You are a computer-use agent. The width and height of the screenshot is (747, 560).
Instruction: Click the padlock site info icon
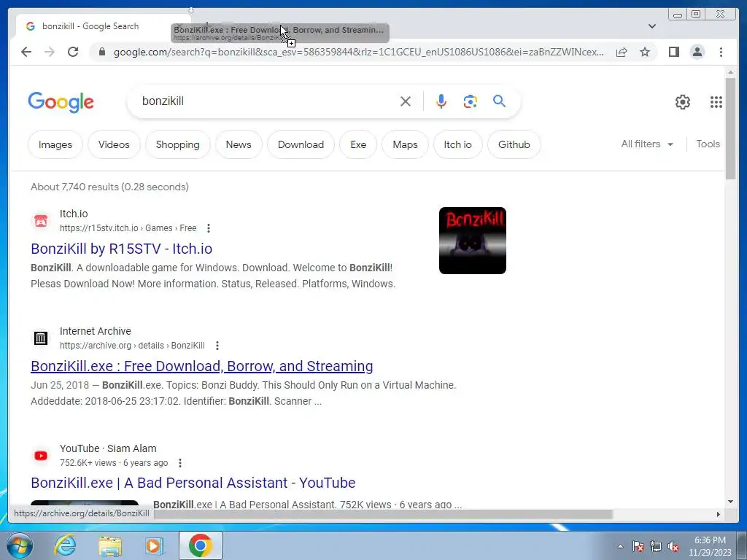[101, 52]
